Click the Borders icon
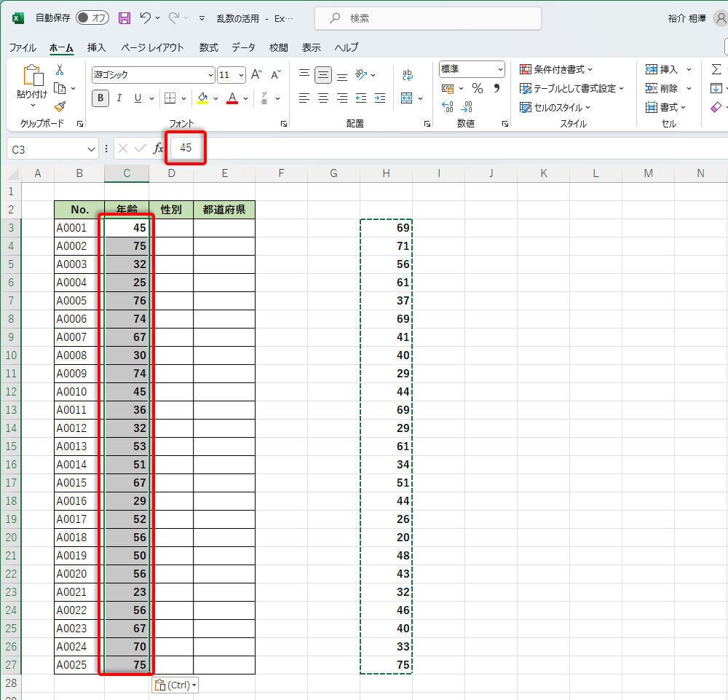This screenshot has width=728, height=700. pyautogui.click(x=170, y=98)
